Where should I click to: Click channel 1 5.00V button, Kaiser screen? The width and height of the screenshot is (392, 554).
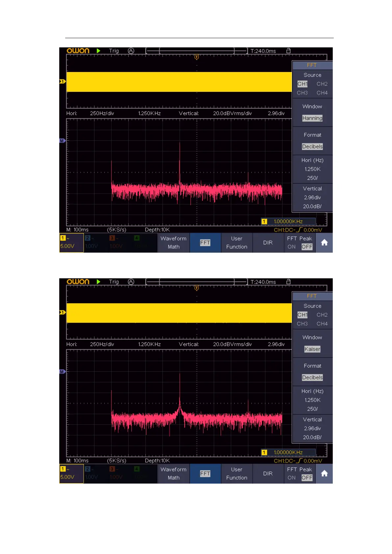[x=71, y=473]
